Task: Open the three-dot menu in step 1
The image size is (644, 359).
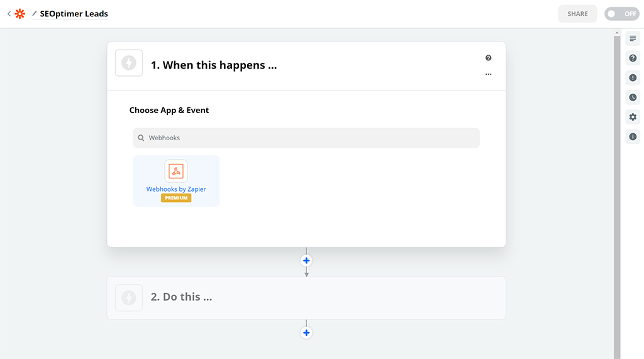Action: (488, 74)
